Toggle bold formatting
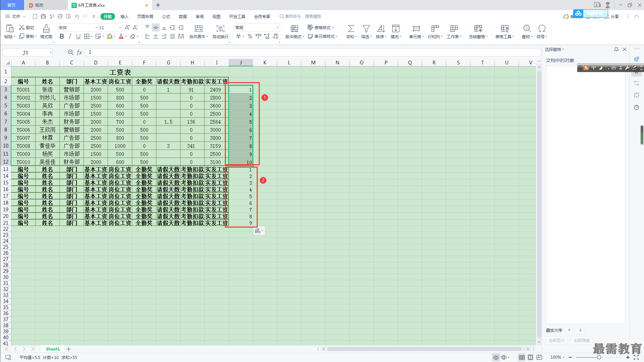Image resolution: width=644 pixels, height=362 pixels. (62, 37)
